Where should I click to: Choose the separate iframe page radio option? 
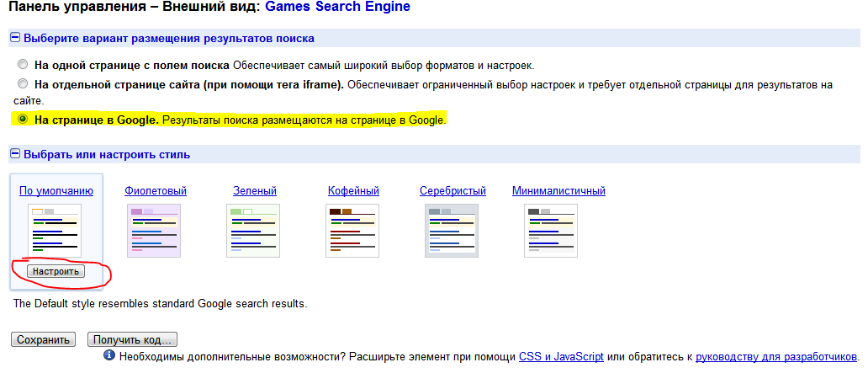[x=22, y=85]
